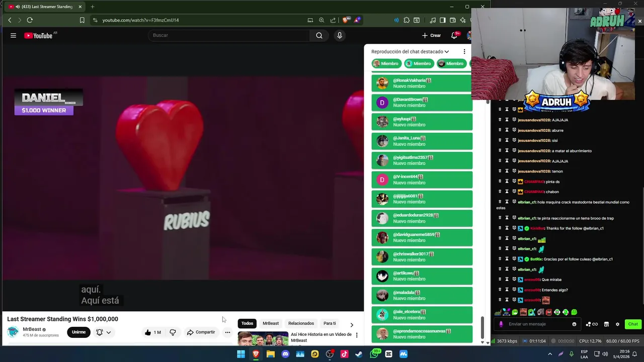Select the Todos filter chip
Image resolution: width=644 pixels, height=362 pixels.
tap(247, 323)
